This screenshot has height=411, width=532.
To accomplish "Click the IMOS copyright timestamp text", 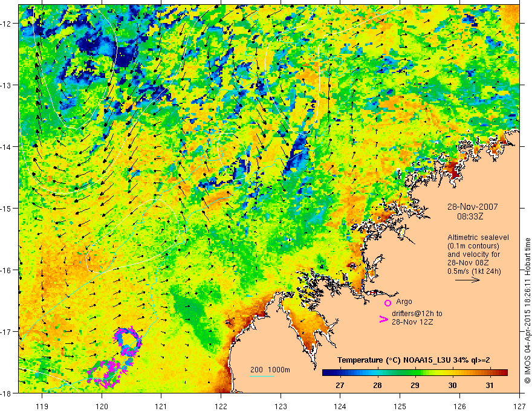I will coord(527,311).
